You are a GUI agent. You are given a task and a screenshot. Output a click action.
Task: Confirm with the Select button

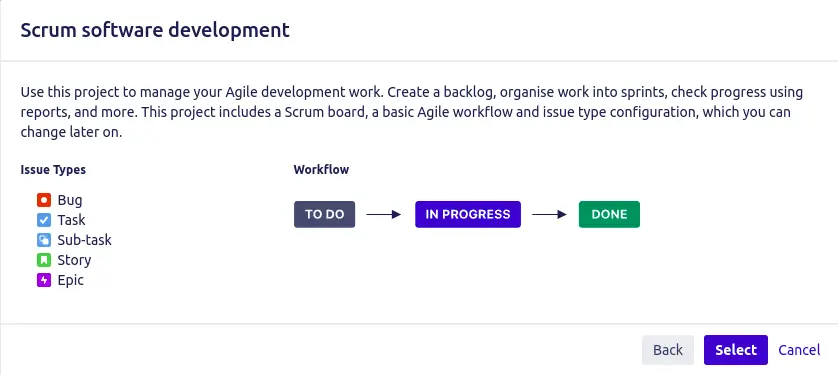click(736, 350)
